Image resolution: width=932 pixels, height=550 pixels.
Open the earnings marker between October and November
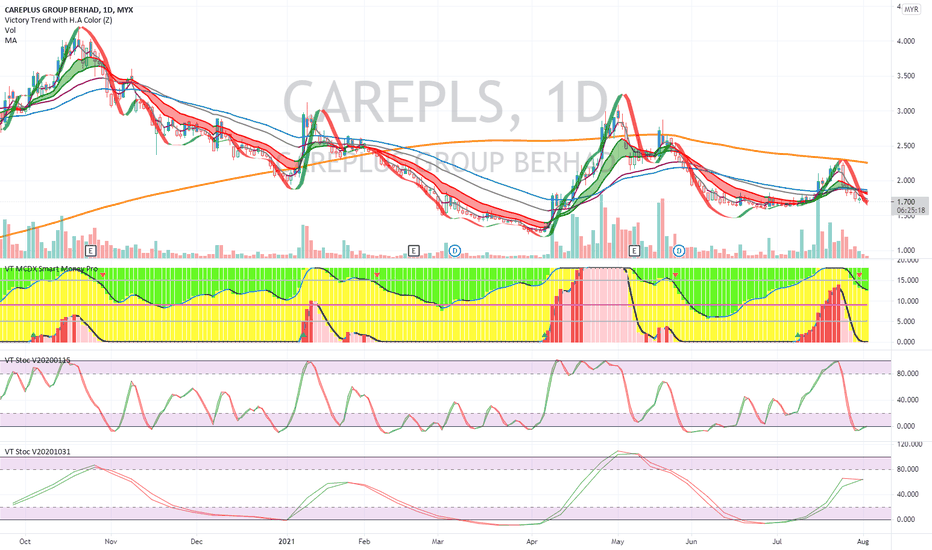(x=91, y=250)
